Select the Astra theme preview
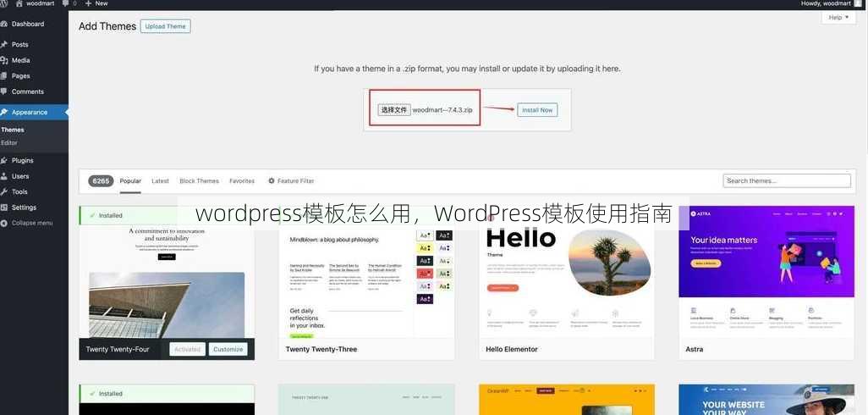868x415 pixels. pos(766,272)
